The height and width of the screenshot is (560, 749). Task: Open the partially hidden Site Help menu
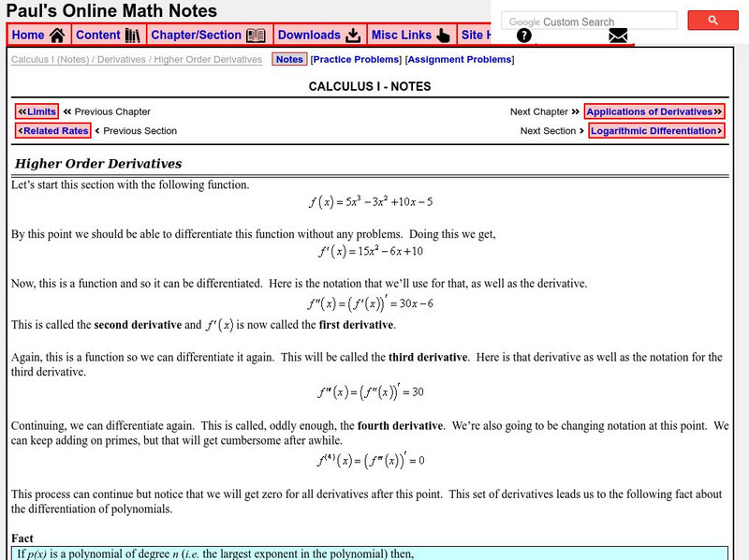coord(475,35)
